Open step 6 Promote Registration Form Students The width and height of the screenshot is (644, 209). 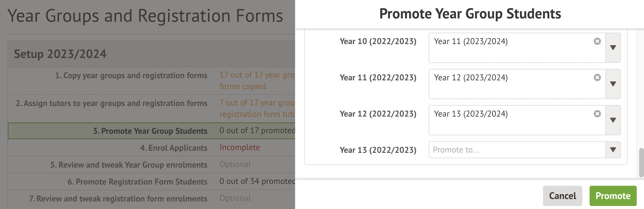[x=137, y=182]
